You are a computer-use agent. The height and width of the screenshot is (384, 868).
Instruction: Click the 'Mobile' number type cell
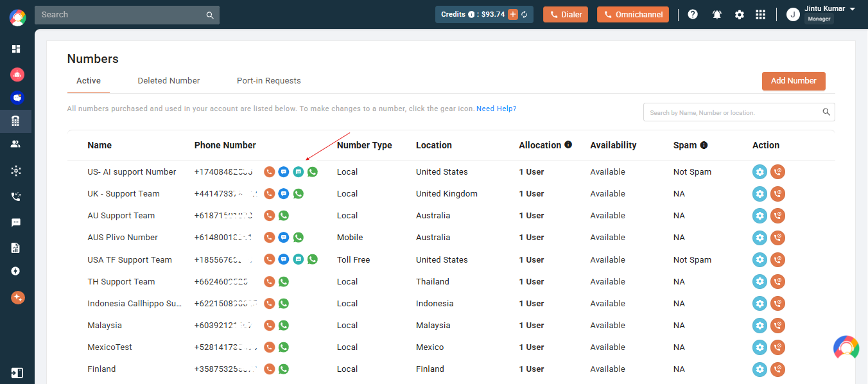(350, 237)
